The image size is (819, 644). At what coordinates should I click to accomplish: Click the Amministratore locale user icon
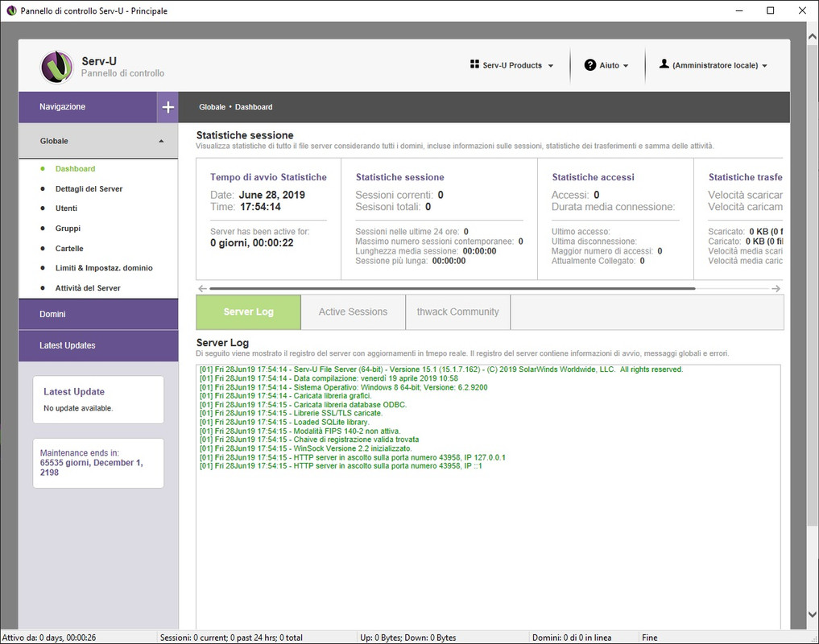point(664,64)
